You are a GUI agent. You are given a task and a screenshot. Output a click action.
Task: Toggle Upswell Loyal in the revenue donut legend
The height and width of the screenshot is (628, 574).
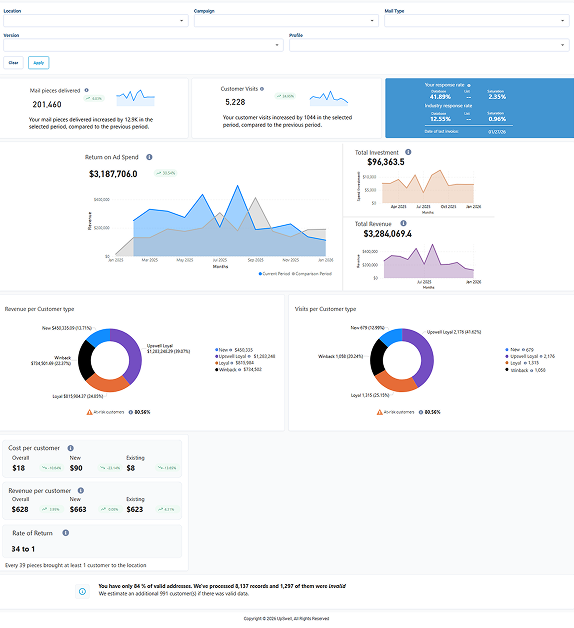coord(245,356)
